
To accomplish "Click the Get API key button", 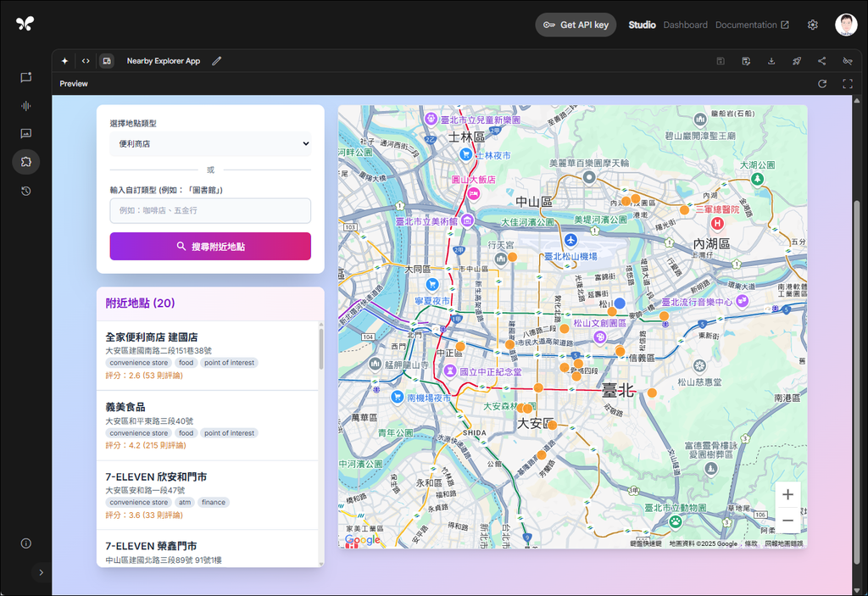I will click(576, 25).
